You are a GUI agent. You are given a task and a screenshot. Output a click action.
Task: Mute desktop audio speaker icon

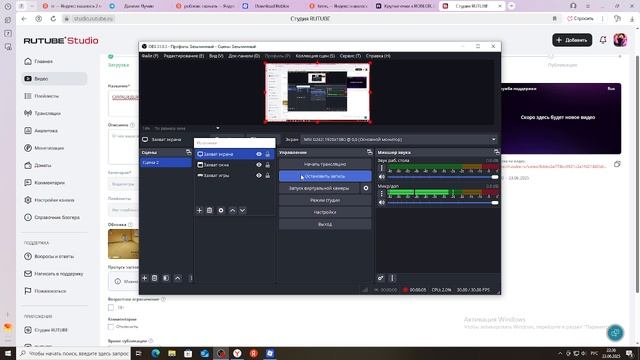[x=382, y=177]
